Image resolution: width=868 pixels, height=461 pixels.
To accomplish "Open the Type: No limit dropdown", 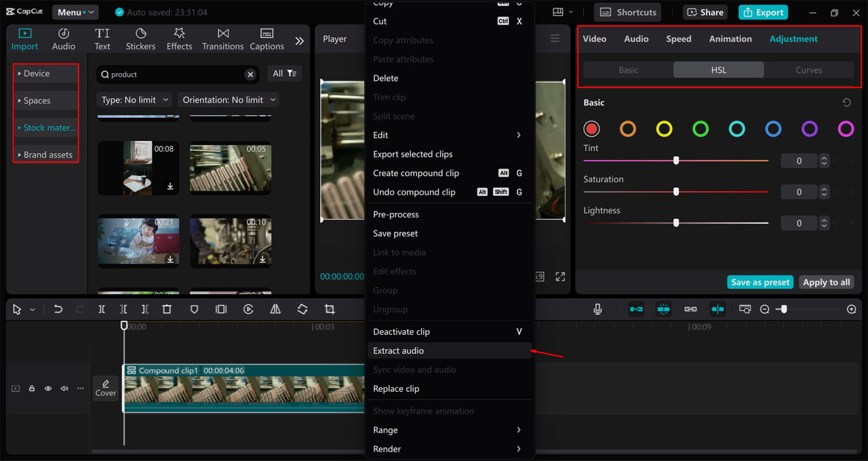I will pyautogui.click(x=135, y=100).
